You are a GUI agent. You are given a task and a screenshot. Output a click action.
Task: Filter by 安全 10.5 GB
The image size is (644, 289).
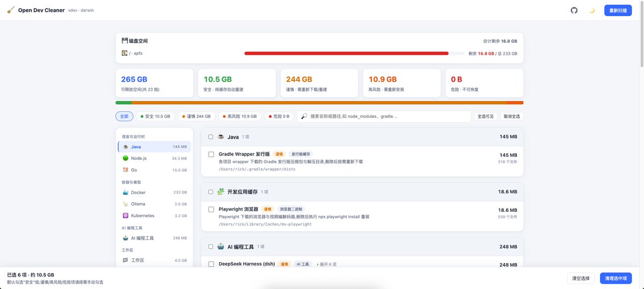(x=155, y=116)
